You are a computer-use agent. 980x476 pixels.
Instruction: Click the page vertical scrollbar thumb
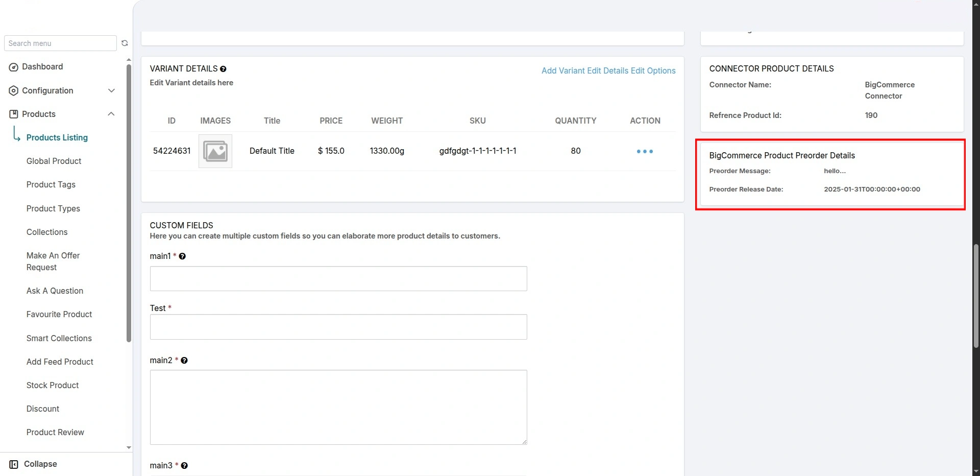(976, 296)
